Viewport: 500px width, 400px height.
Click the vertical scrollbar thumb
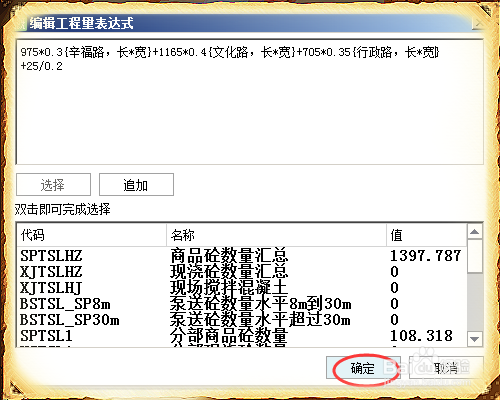tap(475, 256)
